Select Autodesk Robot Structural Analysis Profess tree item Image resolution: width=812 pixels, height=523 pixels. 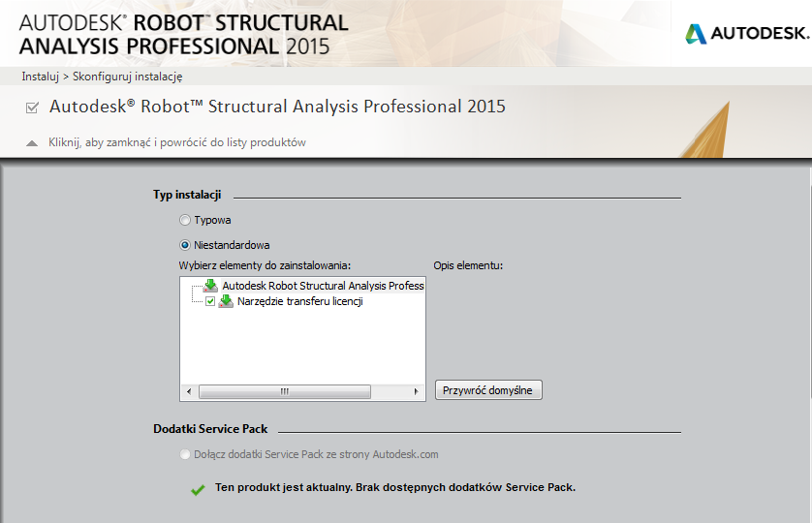coord(323,286)
